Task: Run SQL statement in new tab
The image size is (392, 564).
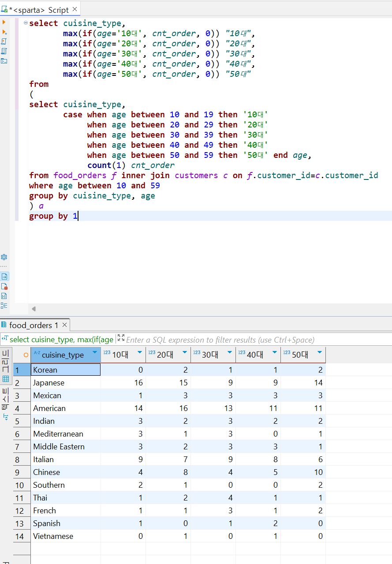Action: 4,32
